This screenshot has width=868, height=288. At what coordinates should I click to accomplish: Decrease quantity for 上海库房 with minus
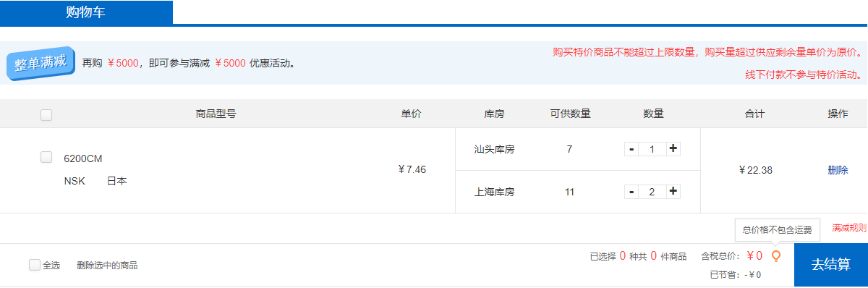tap(631, 192)
